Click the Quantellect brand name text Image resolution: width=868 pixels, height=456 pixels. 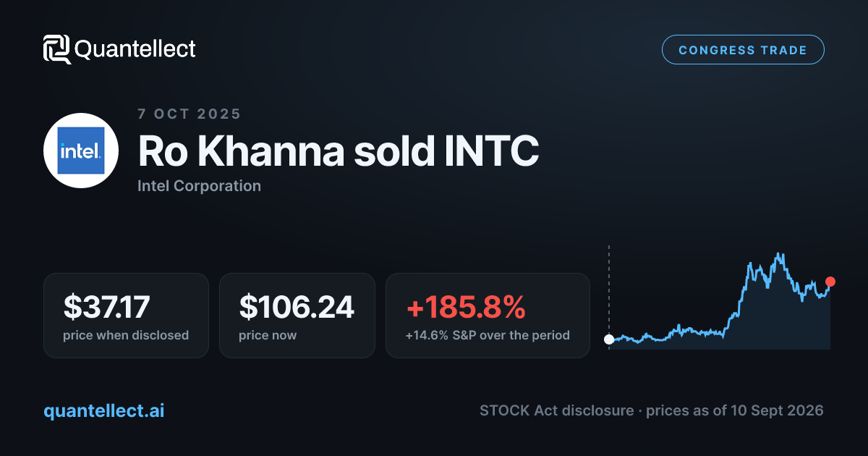pyautogui.click(x=135, y=49)
